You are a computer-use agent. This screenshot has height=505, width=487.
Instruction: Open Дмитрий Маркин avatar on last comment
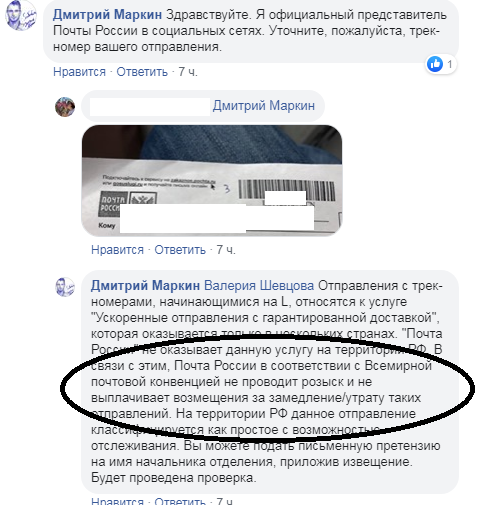[x=65, y=287]
